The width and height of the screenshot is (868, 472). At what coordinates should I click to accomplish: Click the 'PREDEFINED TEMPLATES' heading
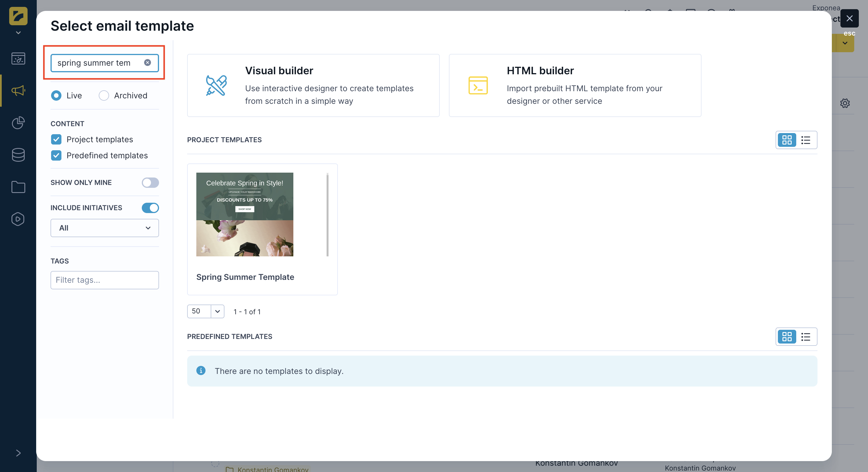click(230, 337)
